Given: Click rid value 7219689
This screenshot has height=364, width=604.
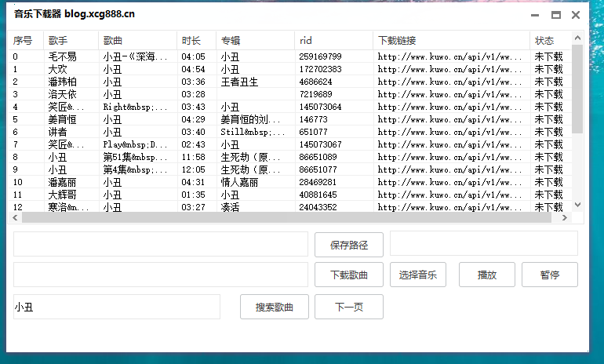Looking at the screenshot, I should tap(315, 94).
